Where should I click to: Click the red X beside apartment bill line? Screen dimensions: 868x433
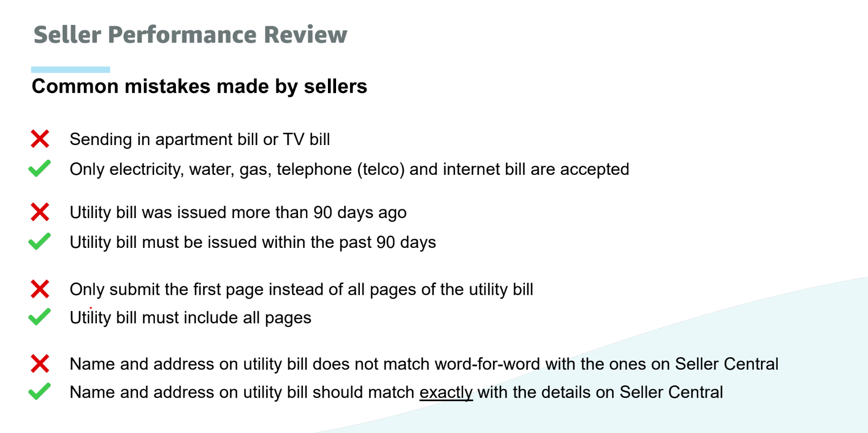pos(40,139)
